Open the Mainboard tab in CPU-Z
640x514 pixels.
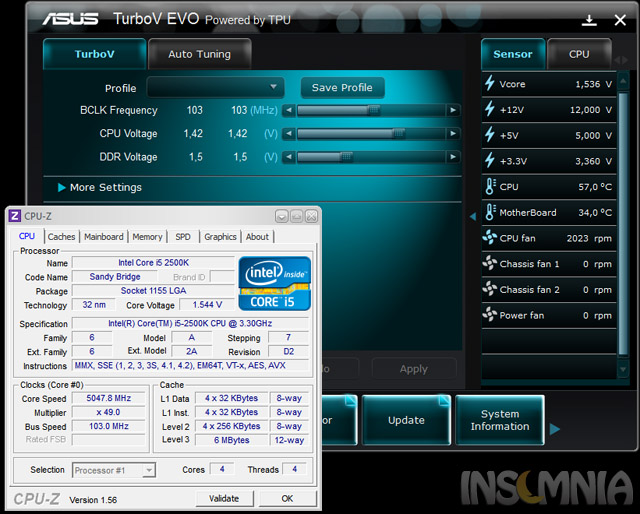point(104,237)
